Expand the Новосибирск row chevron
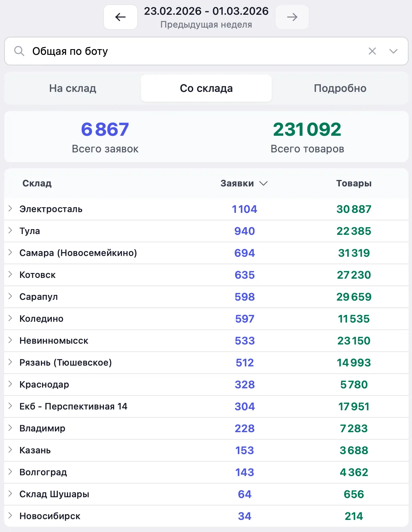412x532 pixels. 10,516
